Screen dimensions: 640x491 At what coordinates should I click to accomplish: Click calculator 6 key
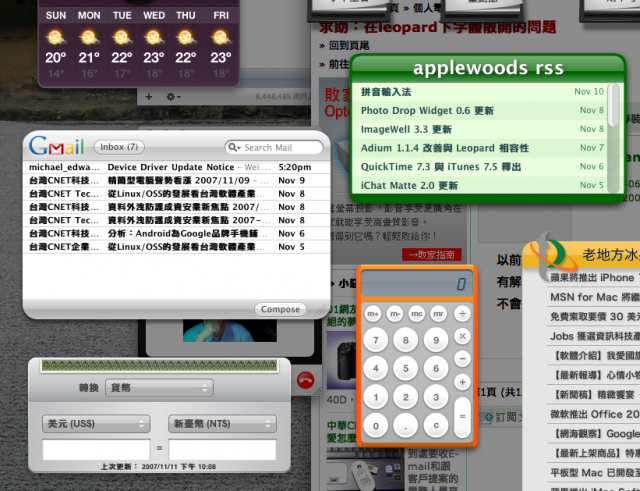436,368
